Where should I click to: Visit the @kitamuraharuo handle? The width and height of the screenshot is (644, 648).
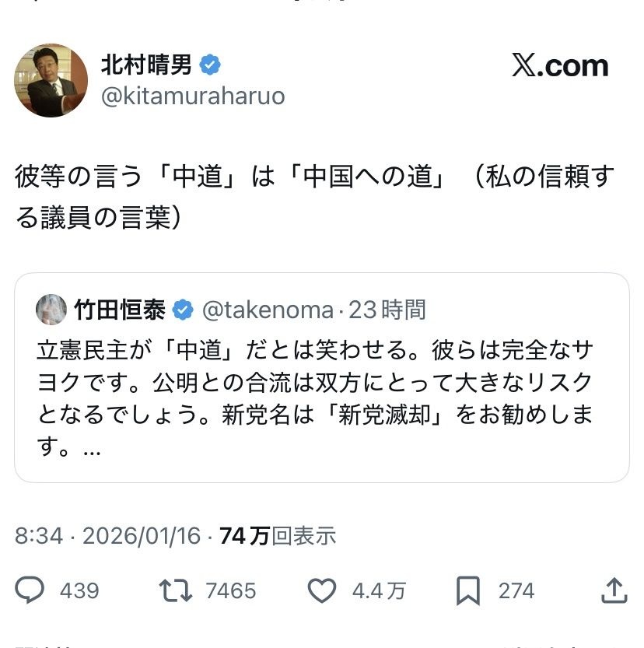coord(193,96)
